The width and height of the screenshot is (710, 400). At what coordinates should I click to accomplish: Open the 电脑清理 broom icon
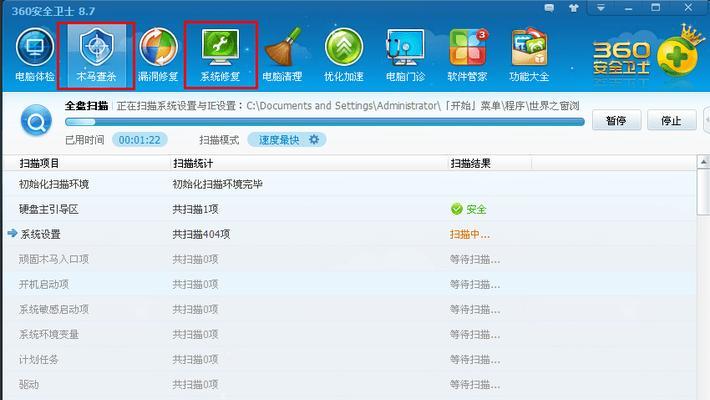(282, 55)
